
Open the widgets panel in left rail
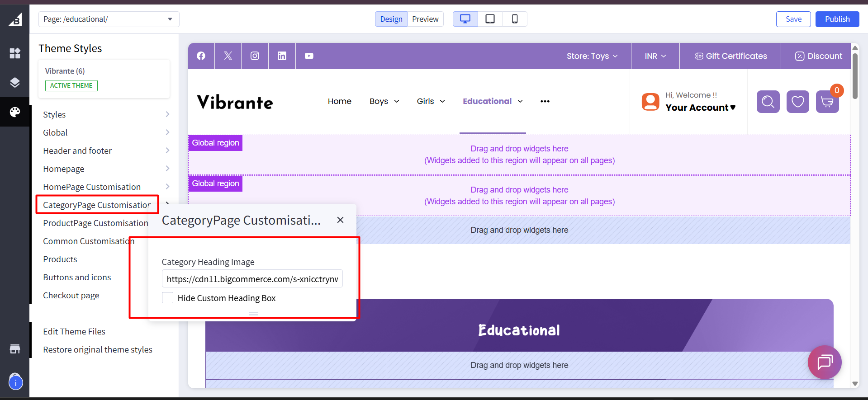click(15, 53)
